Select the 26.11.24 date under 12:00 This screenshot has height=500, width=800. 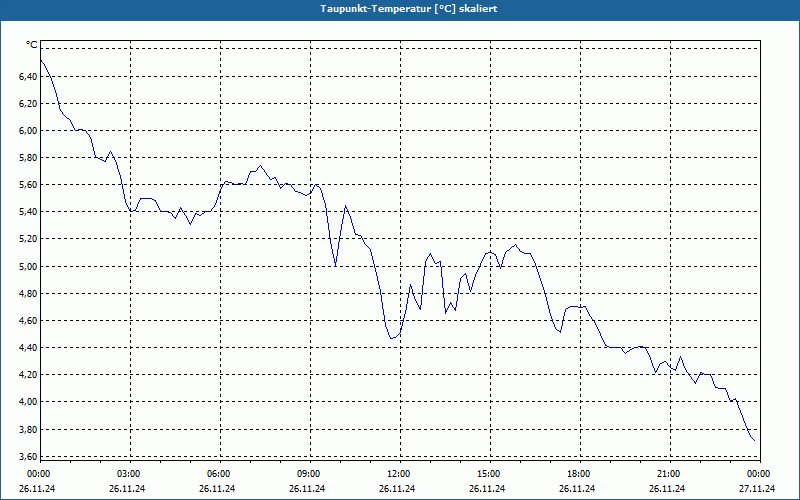[397, 489]
